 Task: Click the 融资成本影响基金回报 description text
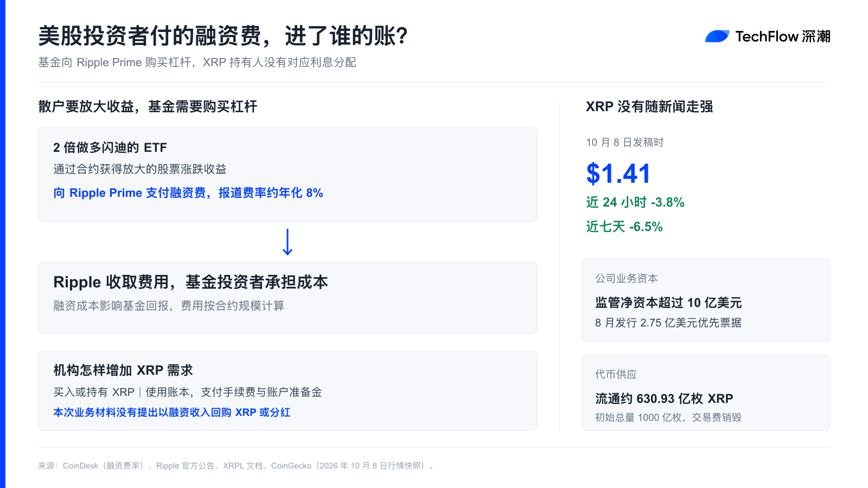(169, 306)
